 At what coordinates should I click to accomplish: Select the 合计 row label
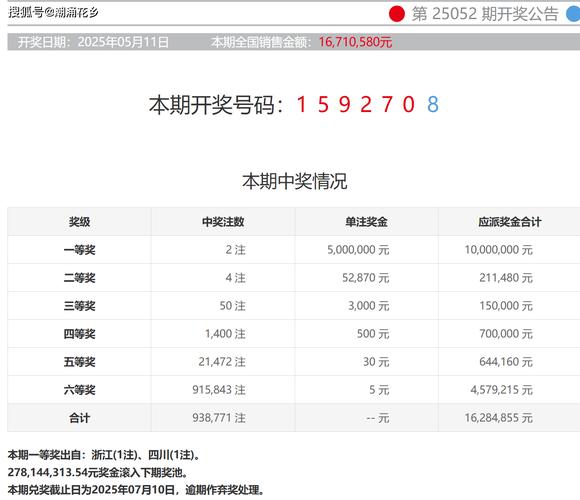pyautogui.click(x=80, y=418)
